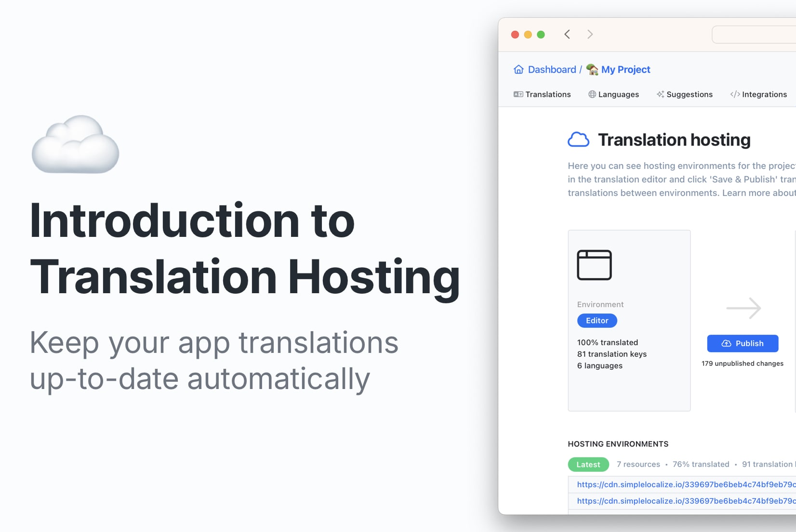Go to the Integrations tab
The width and height of the screenshot is (796, 532).
758,94
